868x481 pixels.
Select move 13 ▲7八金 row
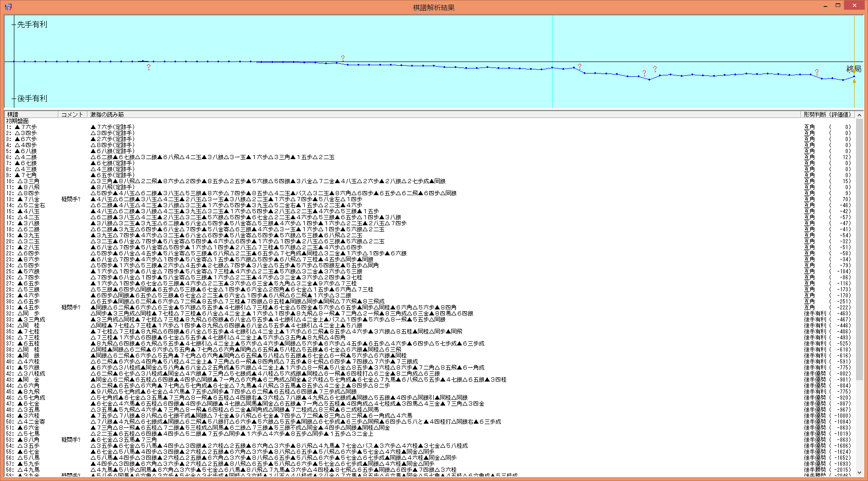point(28,199)
